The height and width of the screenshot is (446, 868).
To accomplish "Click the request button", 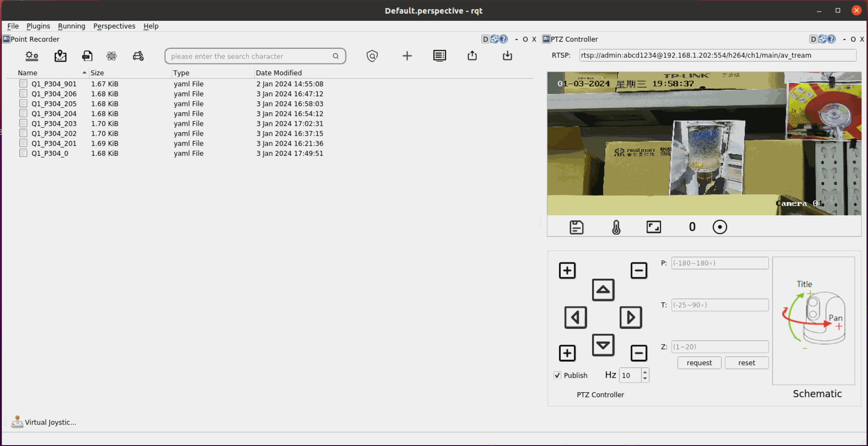I will click(x=699, y=363).
